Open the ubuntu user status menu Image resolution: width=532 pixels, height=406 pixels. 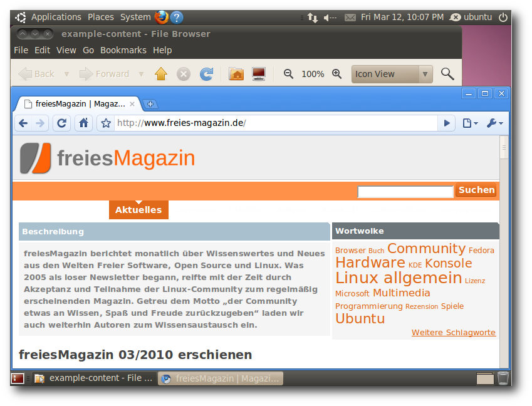(x=471, y=17)
